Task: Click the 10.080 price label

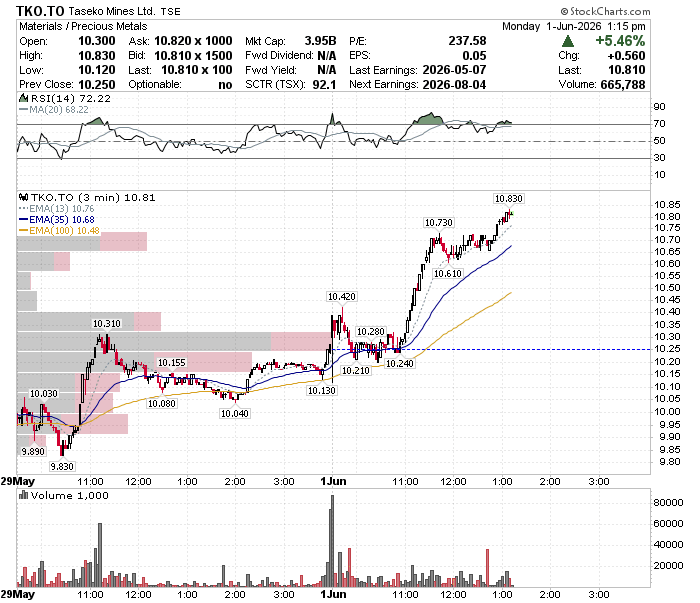Action: tap(162, 403)
